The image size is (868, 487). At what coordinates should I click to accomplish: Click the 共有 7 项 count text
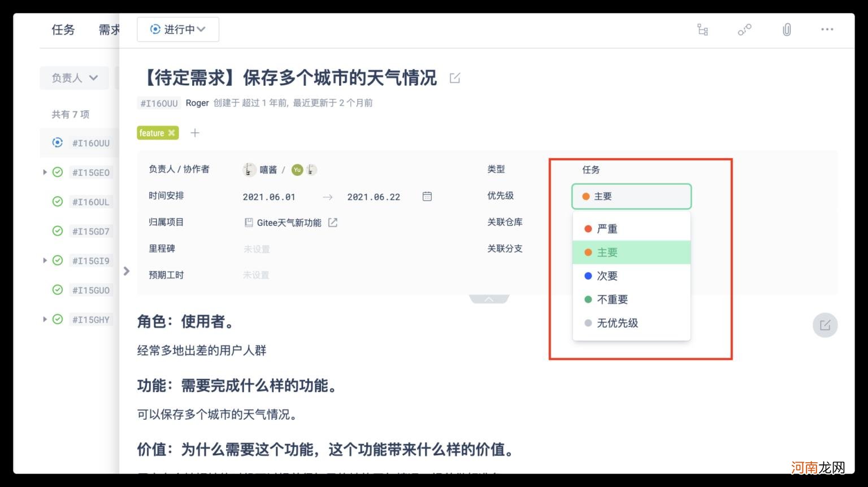[71, 114]
